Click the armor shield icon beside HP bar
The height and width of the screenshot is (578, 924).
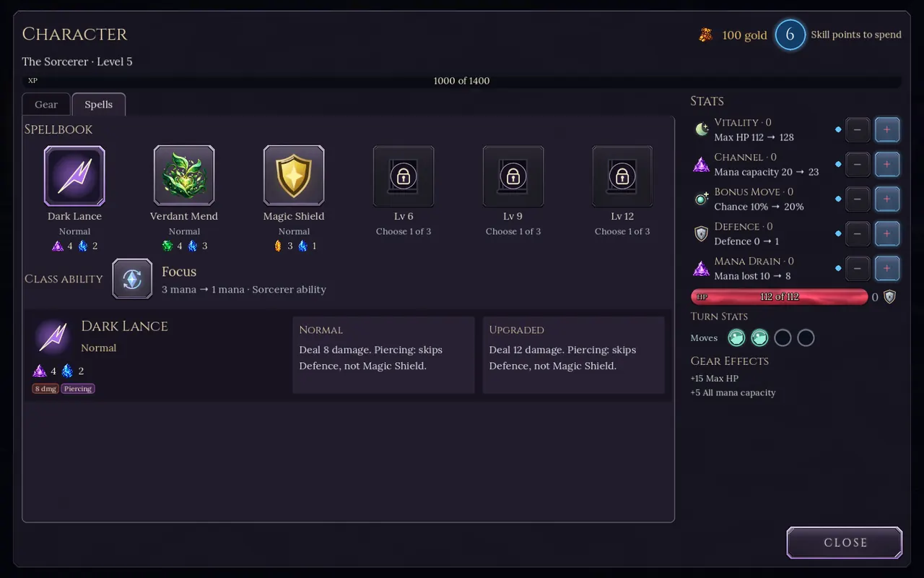tap(890, 297)
